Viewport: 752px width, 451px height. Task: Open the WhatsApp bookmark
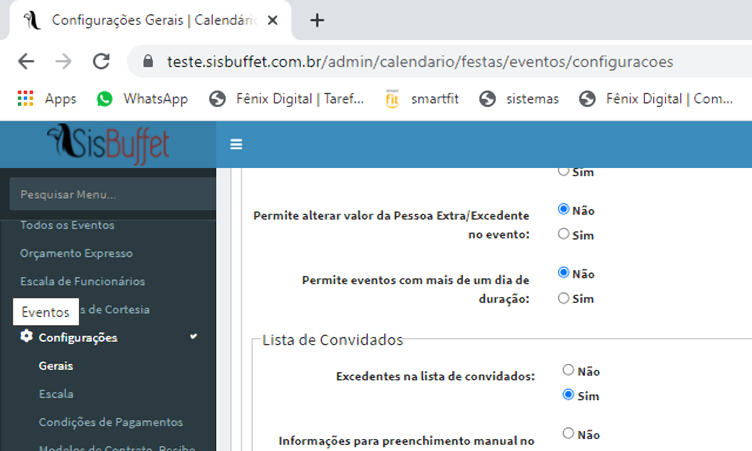click(x=142, y=99)
